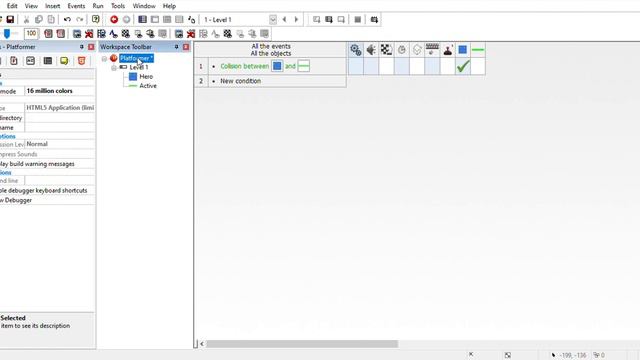Close the Platformer properties panel
640x360 pixels.
[x=91, y=47]
